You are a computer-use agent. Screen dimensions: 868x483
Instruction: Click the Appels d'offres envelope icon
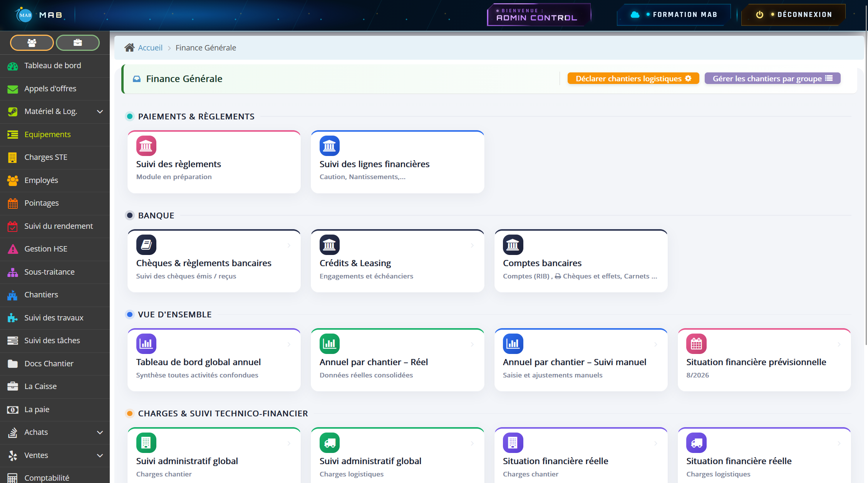13,89
